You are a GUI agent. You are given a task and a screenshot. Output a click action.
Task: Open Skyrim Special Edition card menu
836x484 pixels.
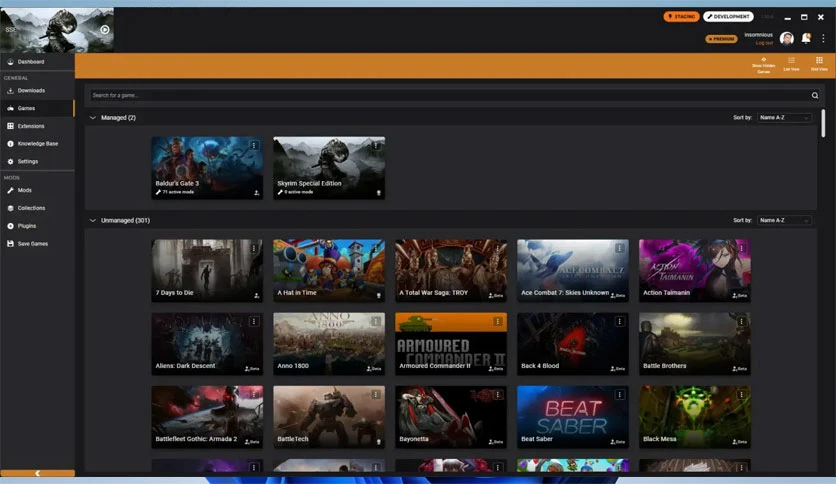[376, 146]
